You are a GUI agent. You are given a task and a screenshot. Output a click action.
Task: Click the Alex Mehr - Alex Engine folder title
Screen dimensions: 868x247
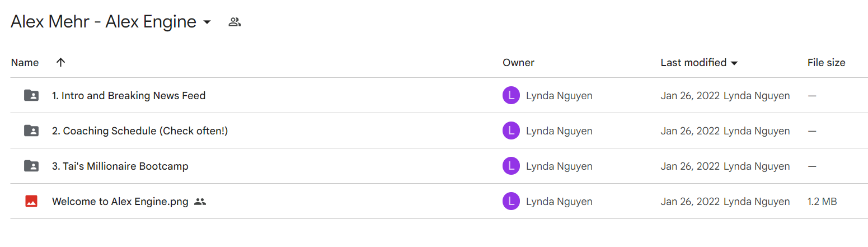(x=104, y=22)
